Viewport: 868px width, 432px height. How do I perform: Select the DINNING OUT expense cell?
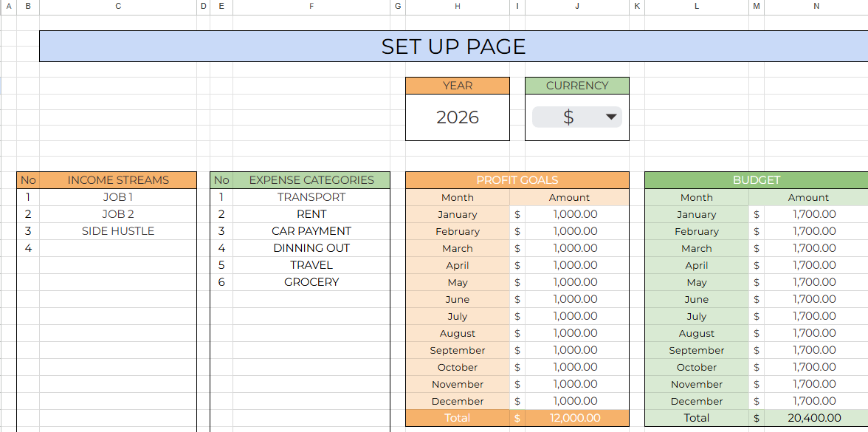pos(311,248)
